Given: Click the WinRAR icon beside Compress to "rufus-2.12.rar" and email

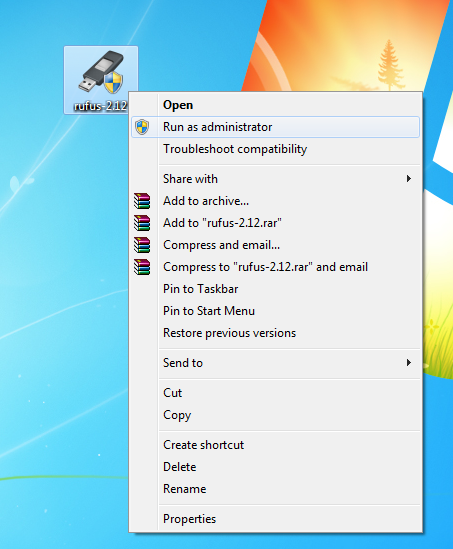Looking at the screenshot, I should (142, 267).
